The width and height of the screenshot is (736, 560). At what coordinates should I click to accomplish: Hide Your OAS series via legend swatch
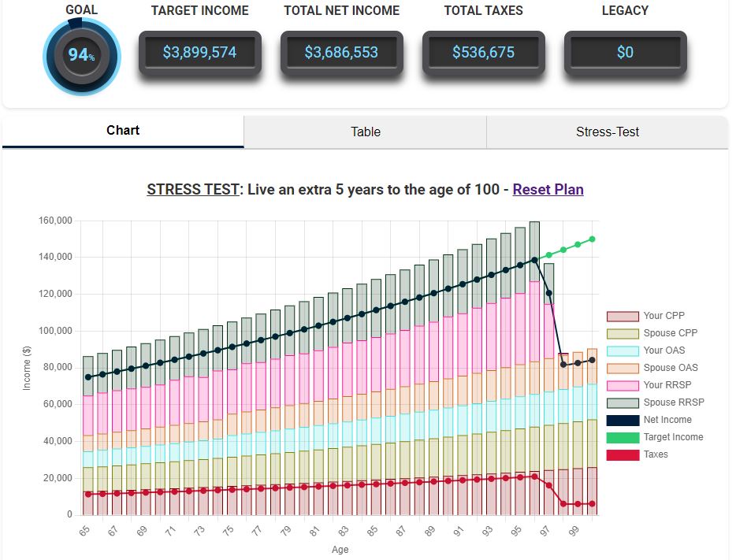622,350
